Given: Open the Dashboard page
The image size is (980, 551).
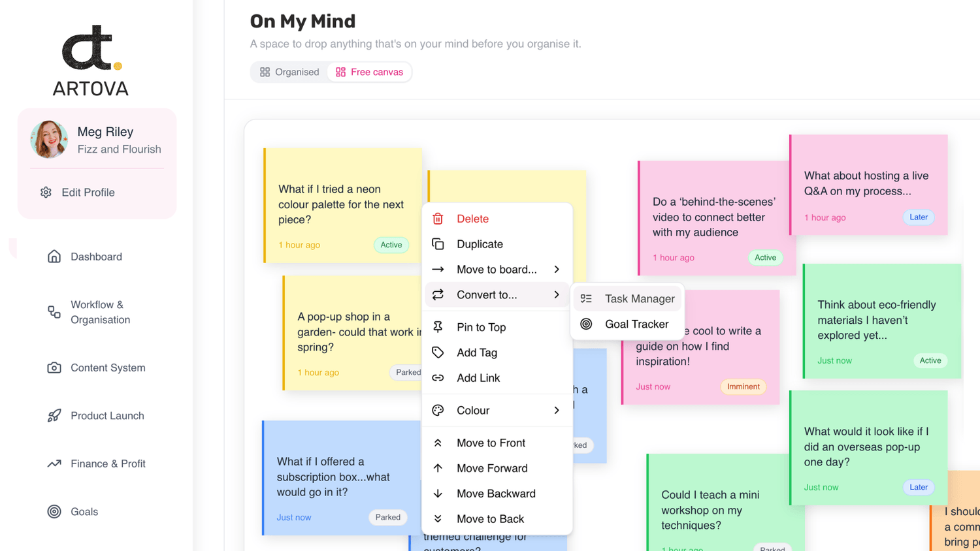Looking at the screenshot, I should pos(96,257).
